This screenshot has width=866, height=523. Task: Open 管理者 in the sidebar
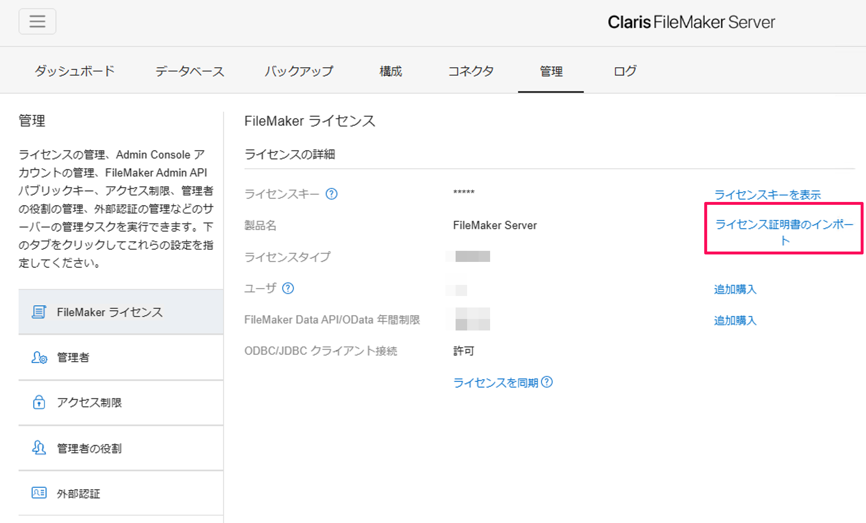(x=121, y=357)
